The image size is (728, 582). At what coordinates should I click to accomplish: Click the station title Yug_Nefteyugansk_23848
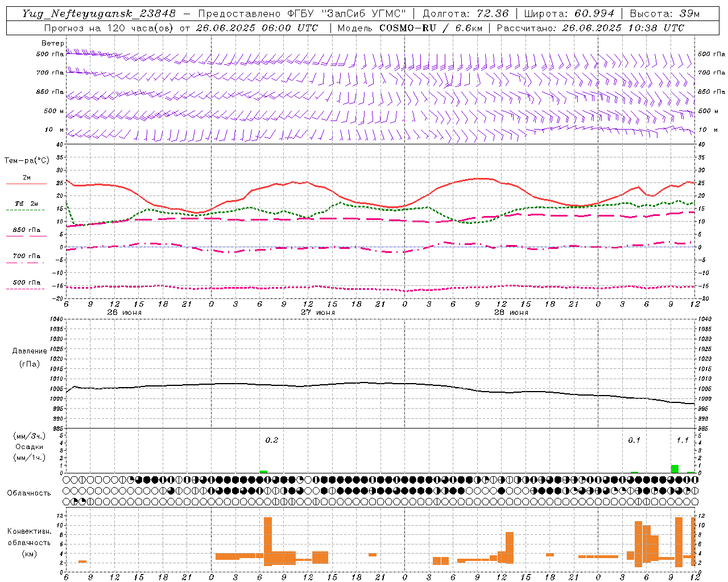[x=99, y=14]
